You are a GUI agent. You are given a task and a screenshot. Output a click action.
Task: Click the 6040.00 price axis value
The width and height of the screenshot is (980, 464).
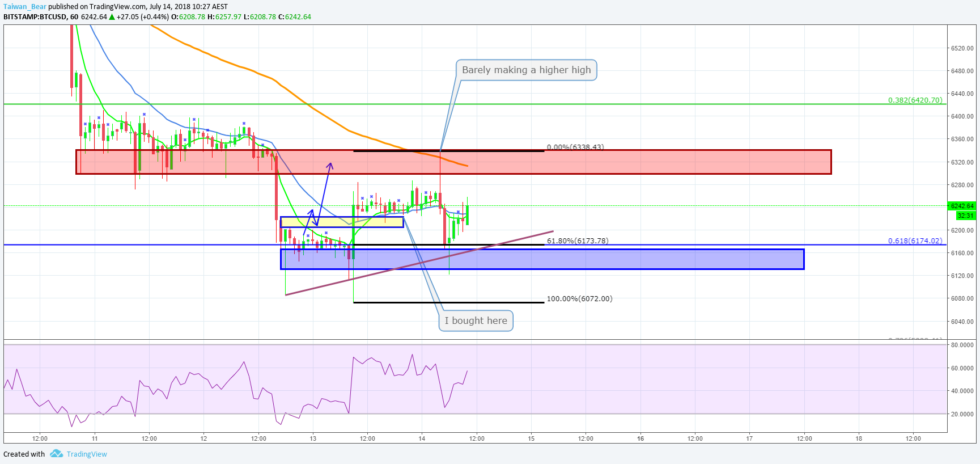coord(962,322)
